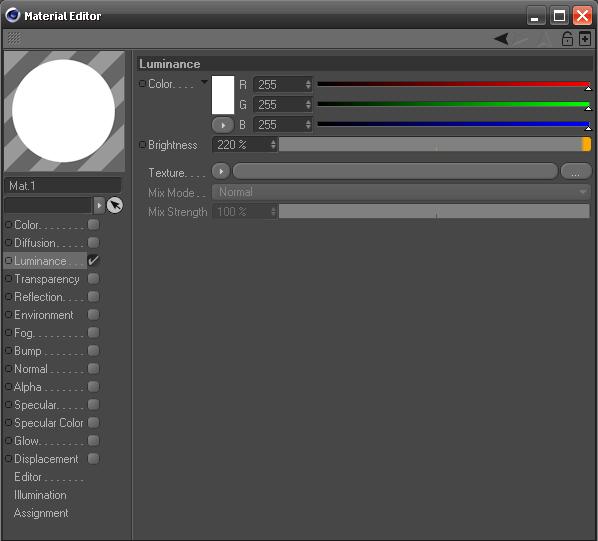Click the G value stepper arrows
The height and width of the screenshot is (541, 598).
coord(308,104)
